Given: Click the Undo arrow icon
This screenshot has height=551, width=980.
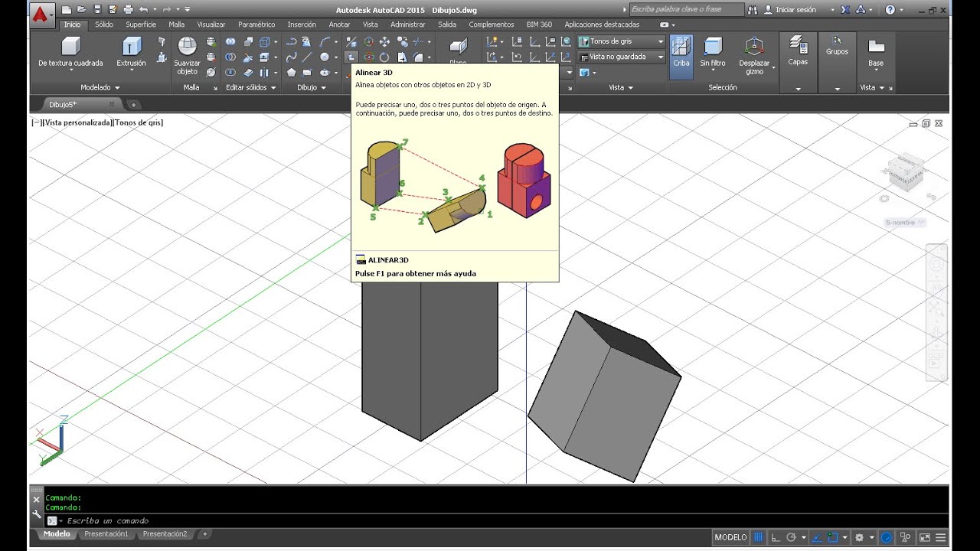Looking at the screenshot, I should pyautogui.click(x=143, y=10).
